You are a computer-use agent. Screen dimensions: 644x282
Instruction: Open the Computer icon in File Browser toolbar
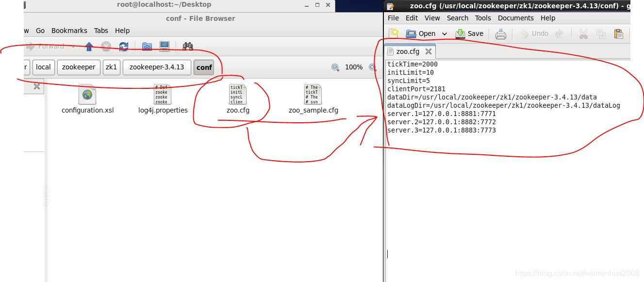click(x=165, y=47)
